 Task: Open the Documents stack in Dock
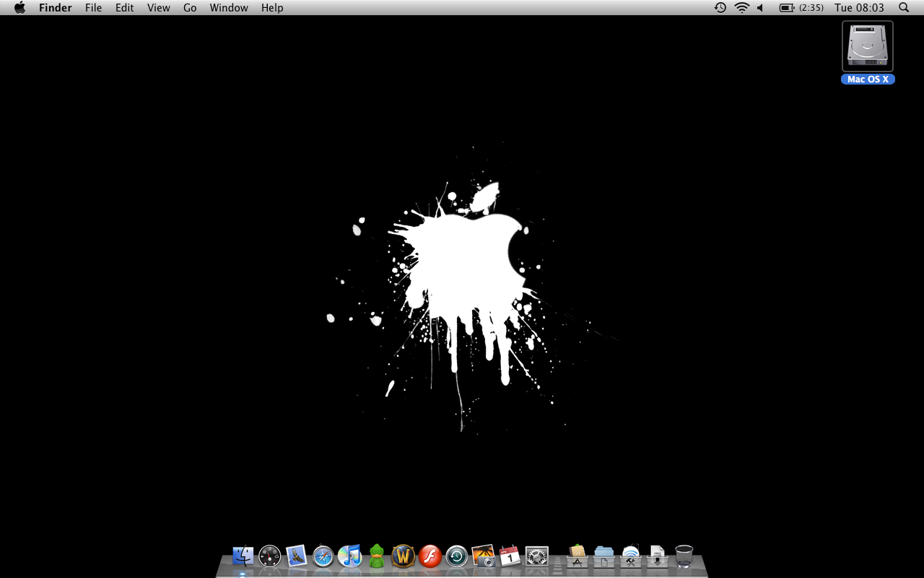coord(603,556)
